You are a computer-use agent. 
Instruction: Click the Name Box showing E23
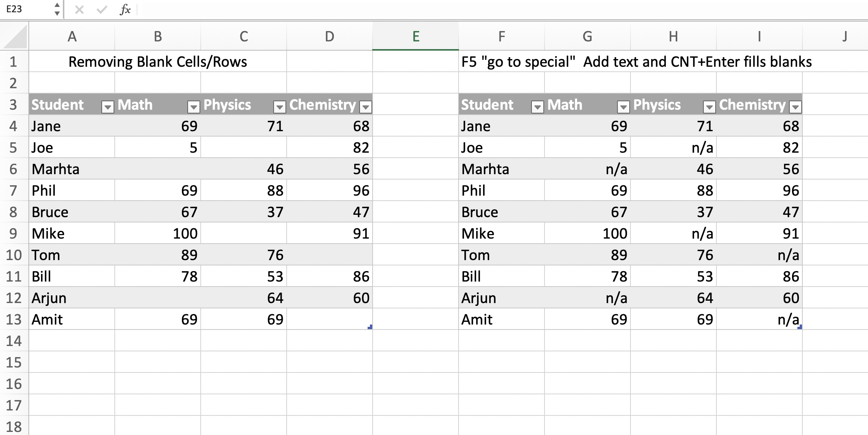coord(26,9)
